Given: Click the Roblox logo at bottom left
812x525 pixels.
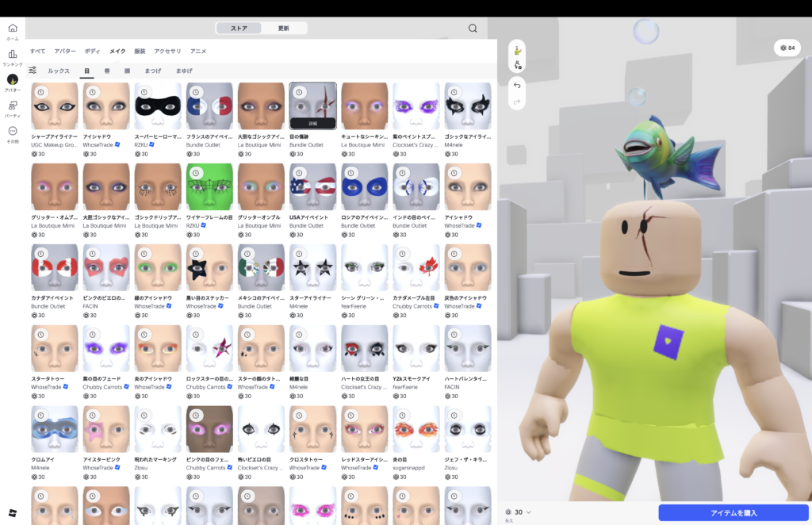Looking at the screenshot, I should coord(13,512).
